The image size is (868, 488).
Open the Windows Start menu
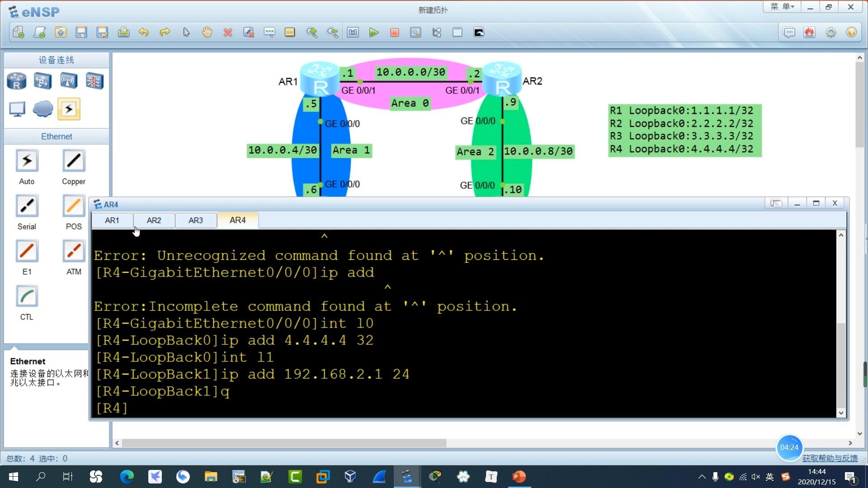click(14, 477)
